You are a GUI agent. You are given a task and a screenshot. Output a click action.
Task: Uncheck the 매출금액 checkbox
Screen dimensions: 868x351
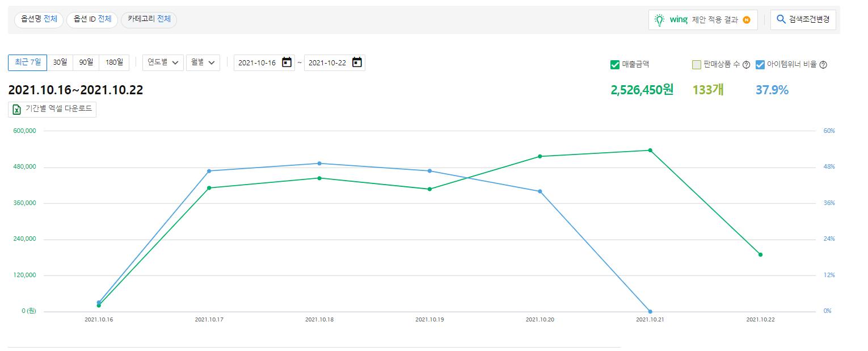[x=615, y=65]
